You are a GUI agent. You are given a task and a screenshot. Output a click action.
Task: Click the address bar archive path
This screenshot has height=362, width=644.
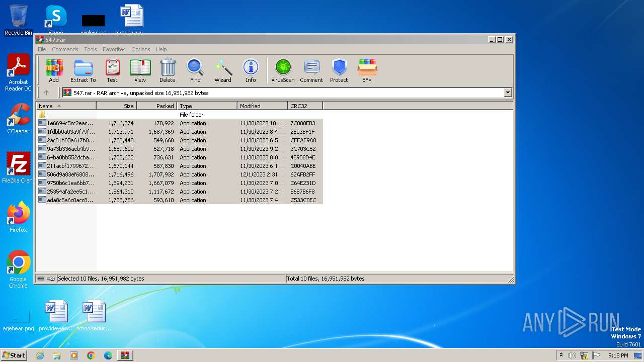click(283, 93)
